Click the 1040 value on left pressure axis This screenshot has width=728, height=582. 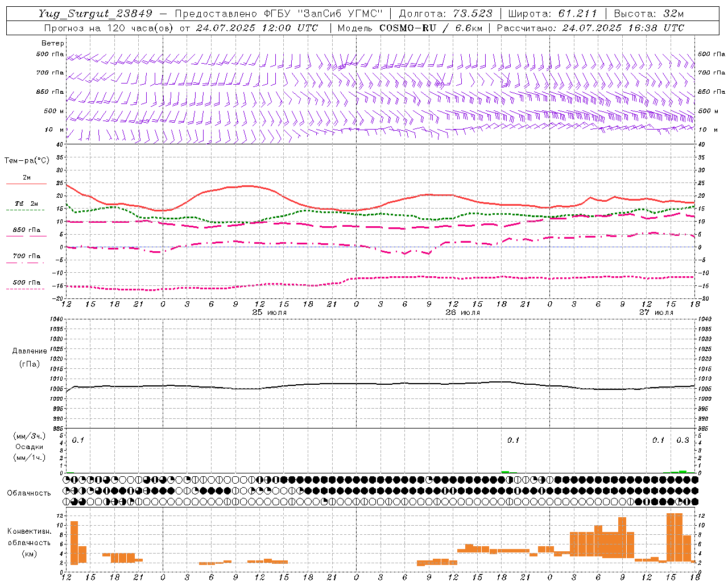55,319
